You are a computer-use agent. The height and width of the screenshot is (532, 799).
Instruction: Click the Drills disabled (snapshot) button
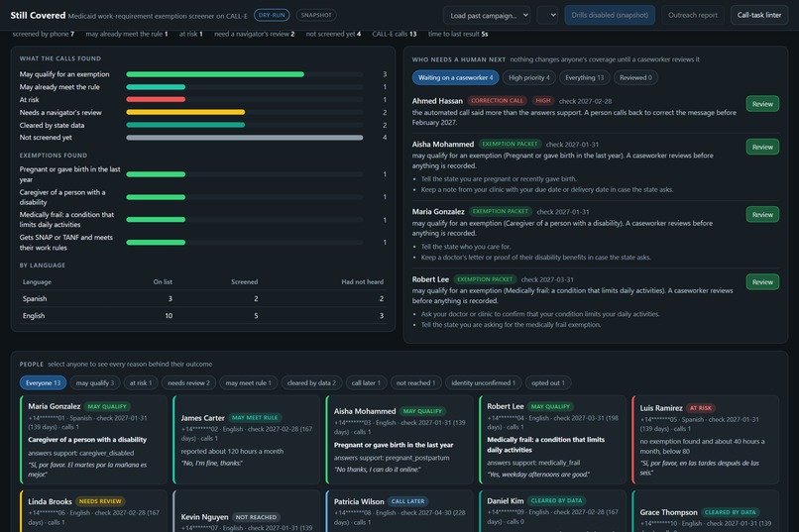click(x=610, y=15)
